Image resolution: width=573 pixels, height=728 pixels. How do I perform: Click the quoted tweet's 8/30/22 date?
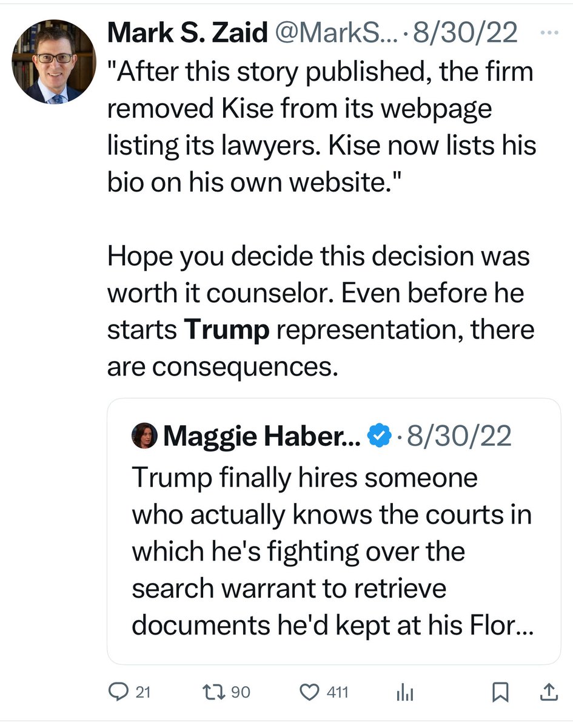(459, 436)
